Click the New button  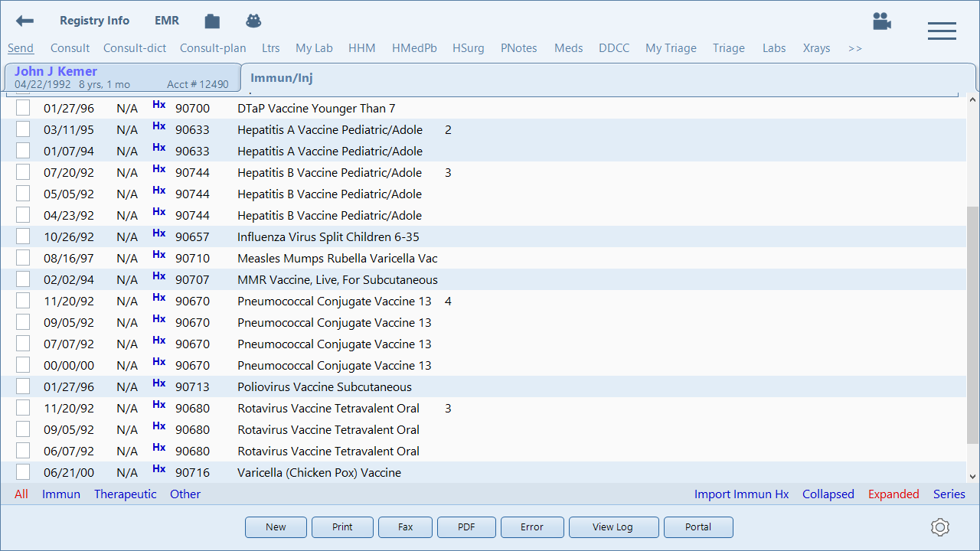[x=276, y=527]
